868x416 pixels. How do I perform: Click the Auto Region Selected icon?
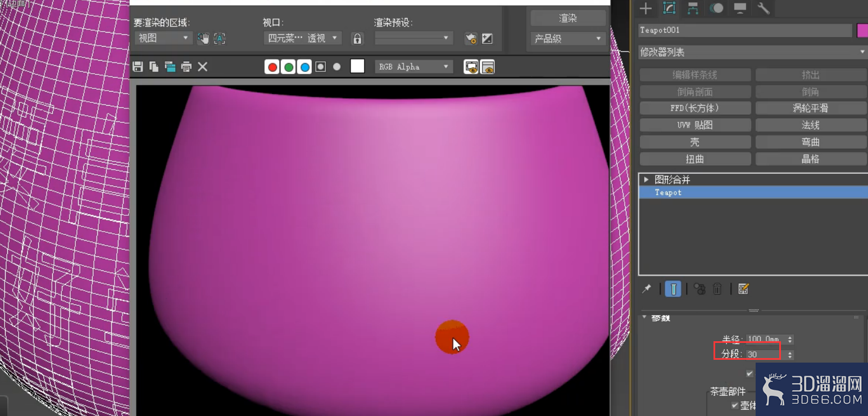pos(220,38)
